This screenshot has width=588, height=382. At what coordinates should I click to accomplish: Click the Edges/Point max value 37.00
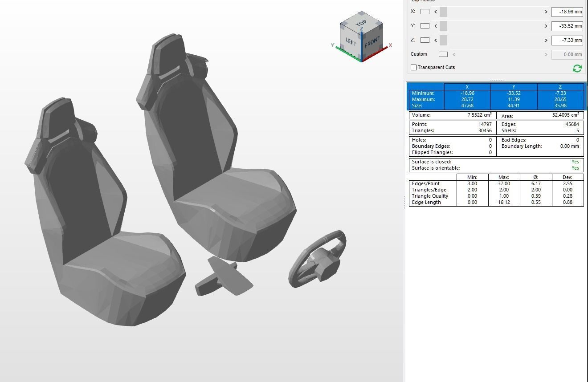coord(504,183)
